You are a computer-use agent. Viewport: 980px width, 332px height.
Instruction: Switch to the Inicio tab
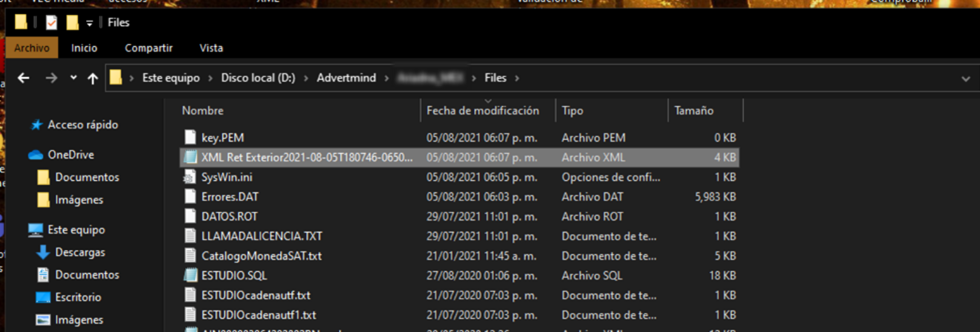pyautogui.click(x=84, y=48)
